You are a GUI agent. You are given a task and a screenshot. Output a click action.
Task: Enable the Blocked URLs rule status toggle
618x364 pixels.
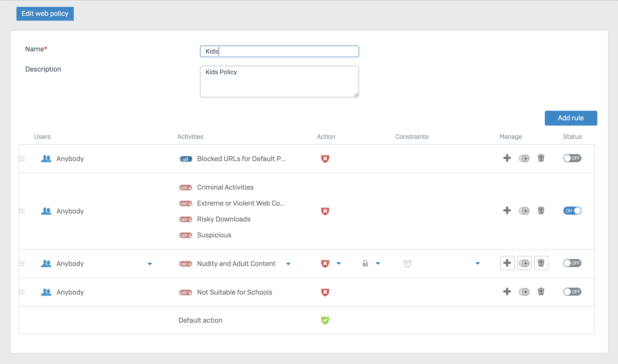click(572, 158)
